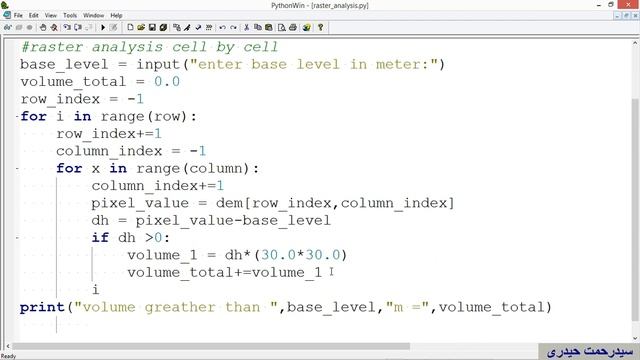Viewport: 640px width, 360px height.
Task: Open the Browser view icon
Action: [177, 27]
